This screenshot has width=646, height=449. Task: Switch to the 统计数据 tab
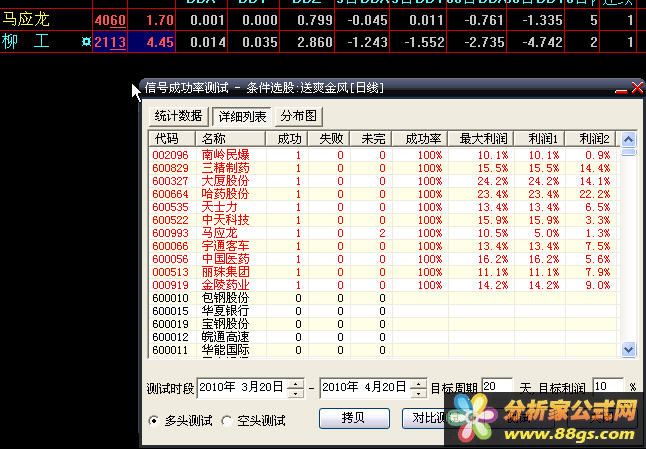[x=178, y=116]
